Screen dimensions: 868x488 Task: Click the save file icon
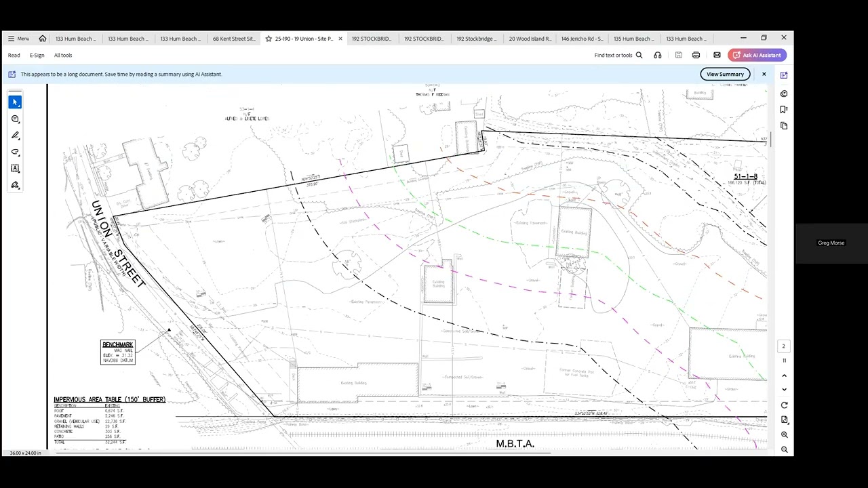pos(678,56)
